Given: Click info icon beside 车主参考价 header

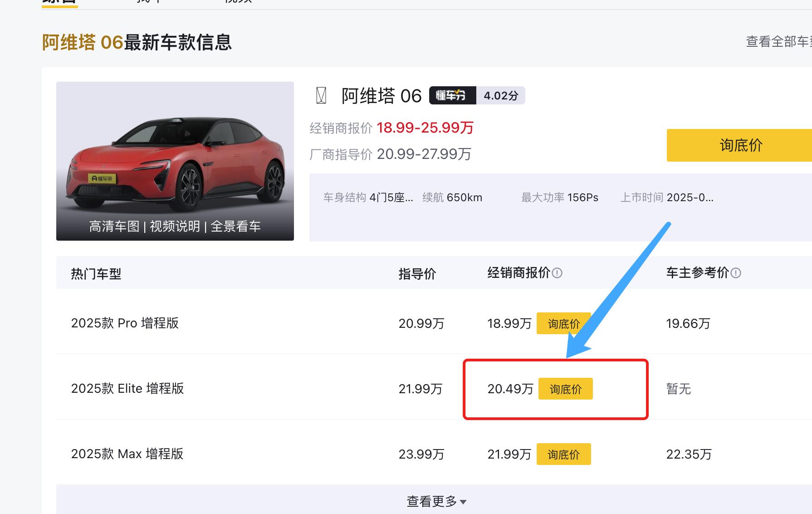Looking at the screenshot, I should 736,273.
